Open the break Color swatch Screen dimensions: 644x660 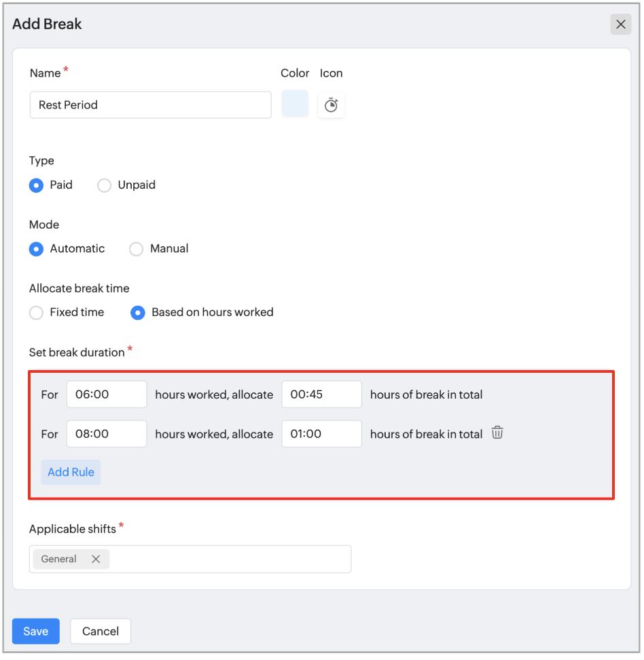pos(295,103)
